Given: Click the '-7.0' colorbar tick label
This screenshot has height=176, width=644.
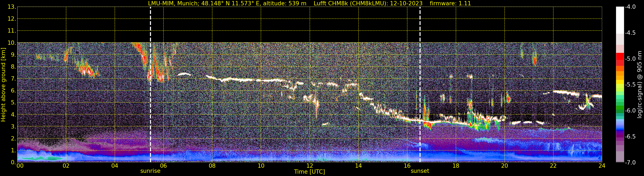Looking at the screenshot, I should (630, 163).
